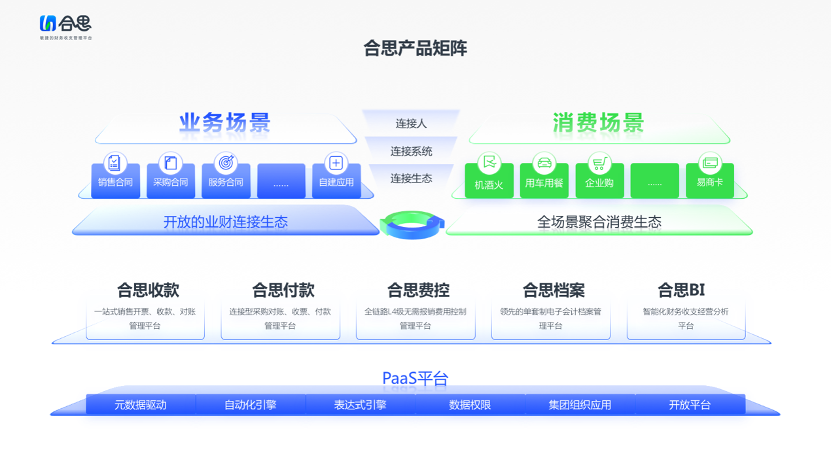Image resolution: width=832 pixels, height=468 pixels.
Task: Click the 机酒火 flag icon
Action: coord(489,162)
